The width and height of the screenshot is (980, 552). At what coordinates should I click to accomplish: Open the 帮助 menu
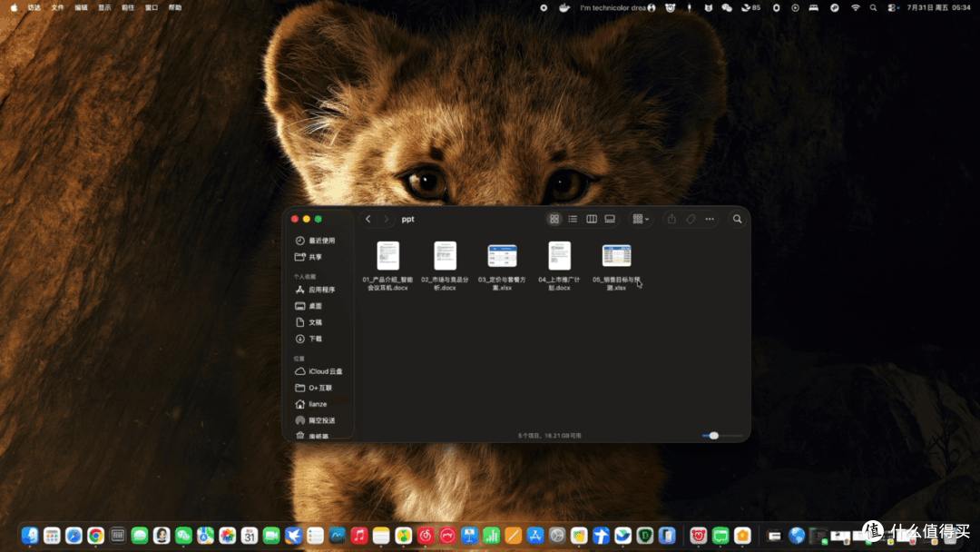(175, 7)
